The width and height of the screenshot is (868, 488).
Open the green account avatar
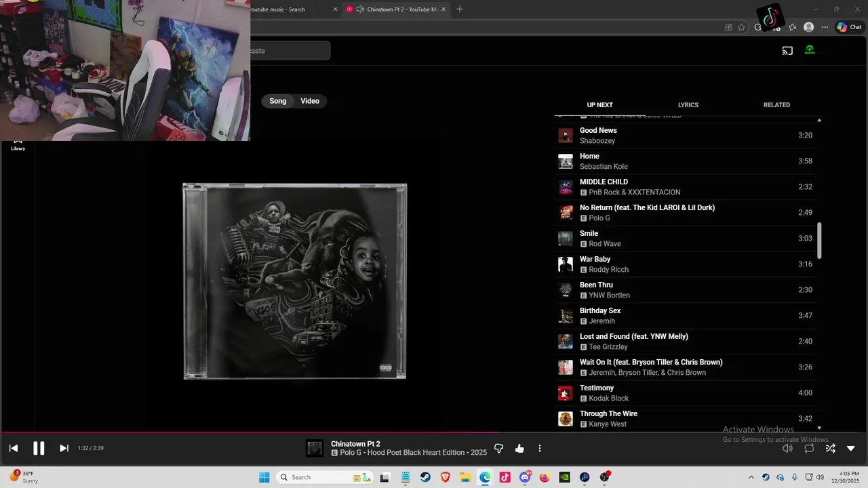pyautogui.click(x=810, y=50)
